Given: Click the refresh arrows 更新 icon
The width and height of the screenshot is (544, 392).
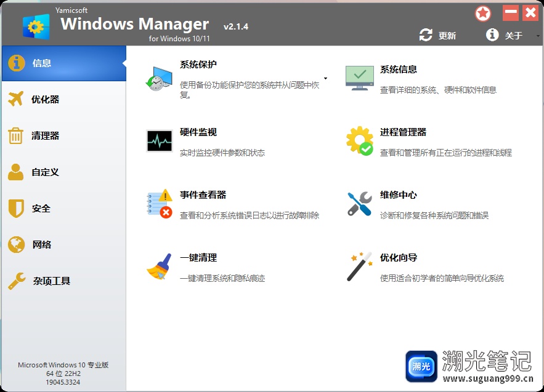Looking at the screenshot, I should coord(426,35).
